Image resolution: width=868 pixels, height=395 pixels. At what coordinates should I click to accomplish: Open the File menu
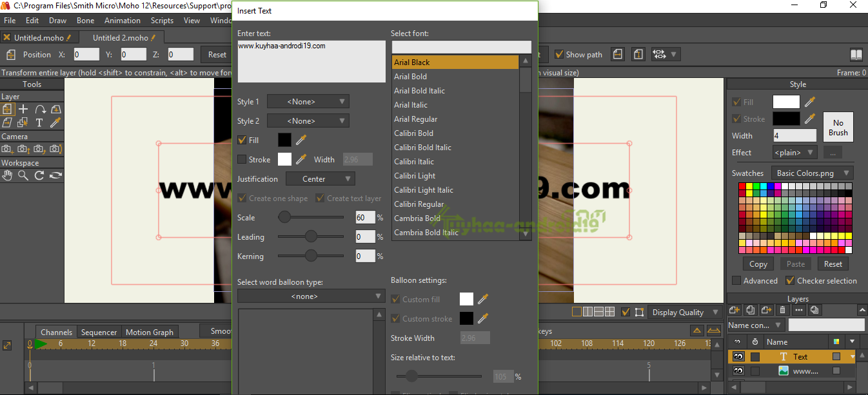10,20
